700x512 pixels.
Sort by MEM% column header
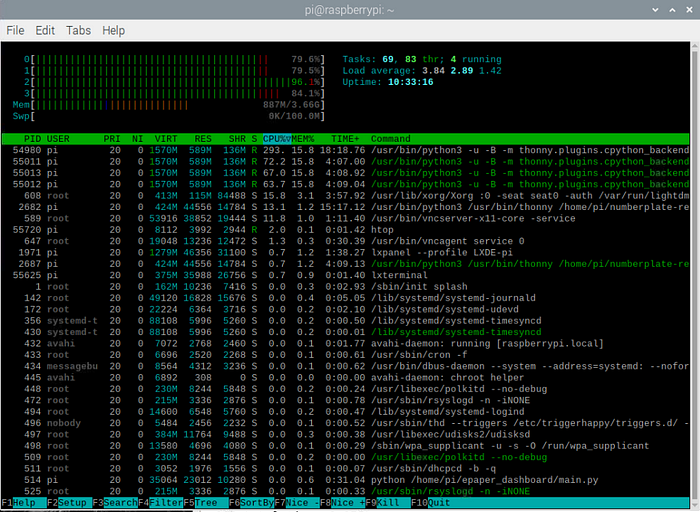(303, 139)
